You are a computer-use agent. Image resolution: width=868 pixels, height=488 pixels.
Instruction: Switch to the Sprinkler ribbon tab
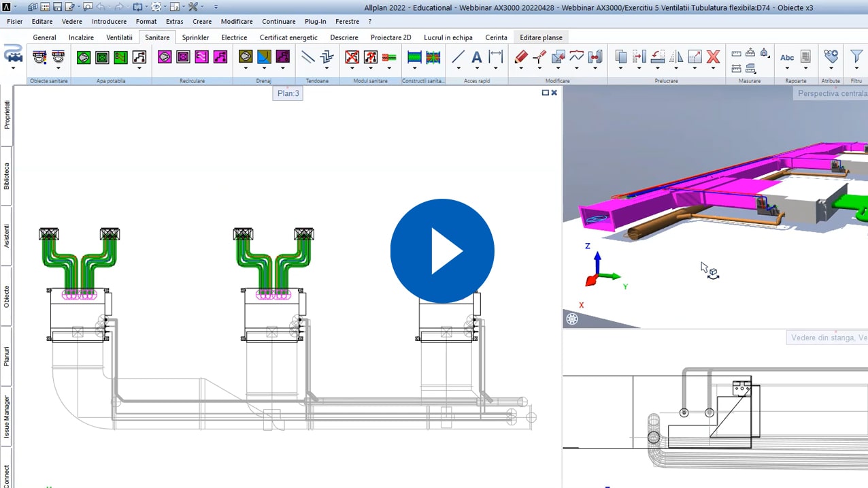[x=195, y=37]
